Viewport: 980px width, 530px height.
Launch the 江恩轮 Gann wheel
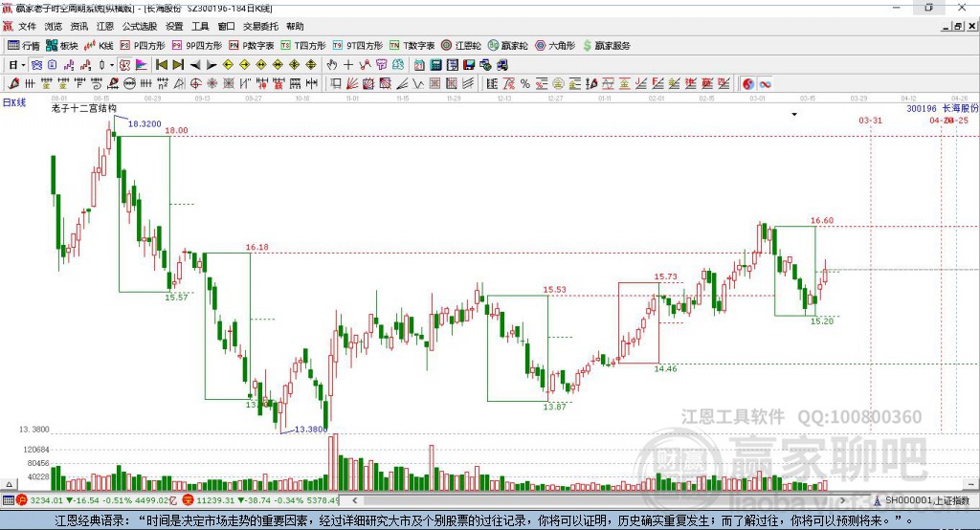pos(461,46)
